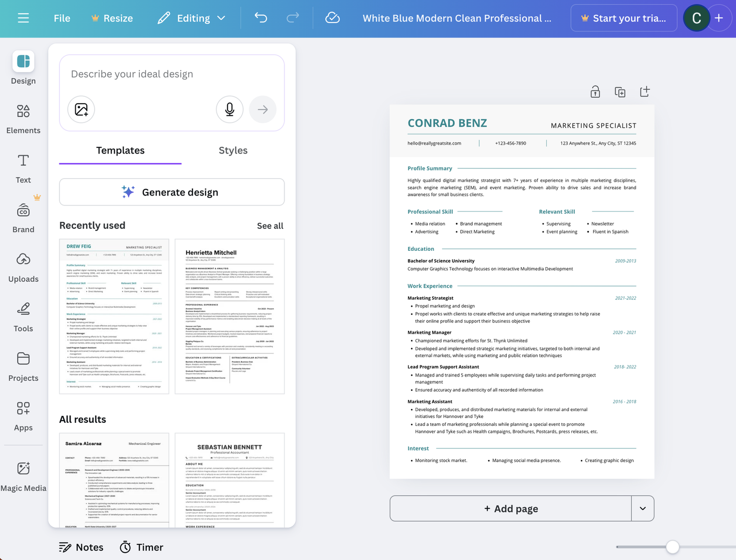The width and height of the screenshot is (736, 560).
Task: Select the Henrietta Mitchell resume template
Action: pos(229,316)
